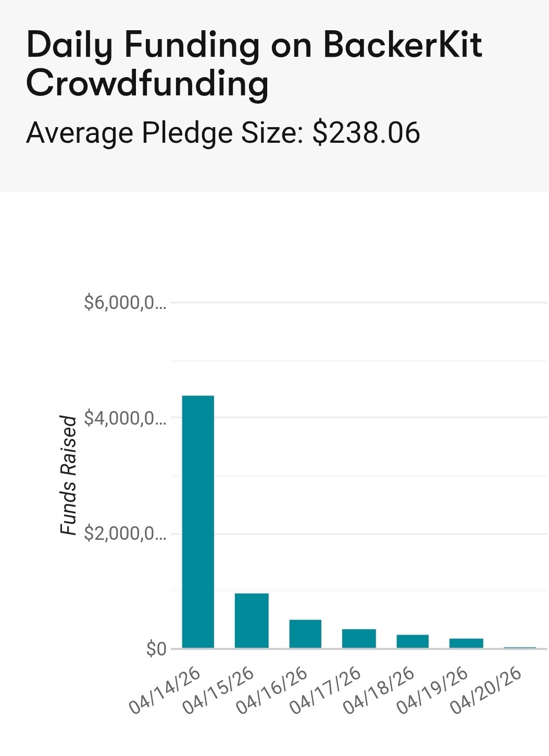Click the 04/15/26 funding bar
Viewport: 549px width, 756px height.
click(x=252, y=621)
